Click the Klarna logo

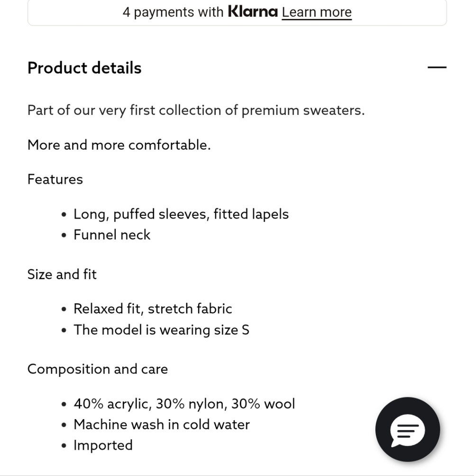tap(253, 11)
